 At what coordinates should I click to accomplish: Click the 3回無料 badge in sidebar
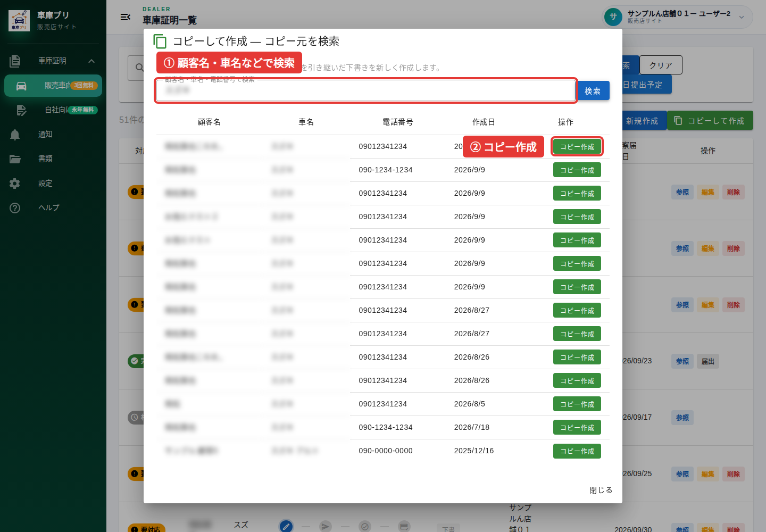click(x=84, y=86)
